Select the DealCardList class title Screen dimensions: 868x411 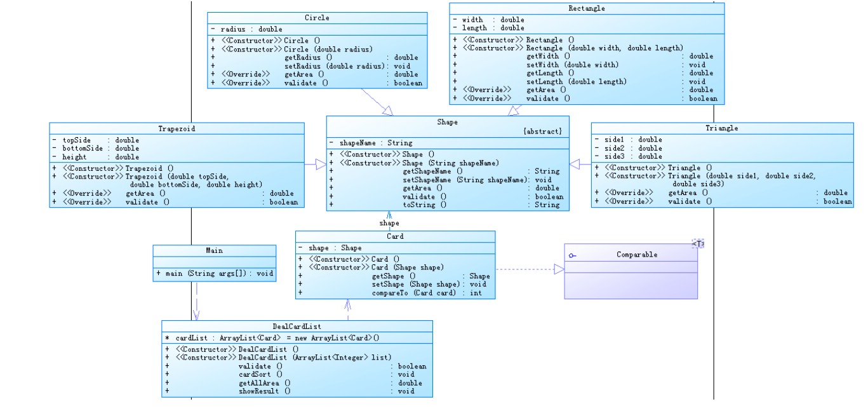pos(297,327)
